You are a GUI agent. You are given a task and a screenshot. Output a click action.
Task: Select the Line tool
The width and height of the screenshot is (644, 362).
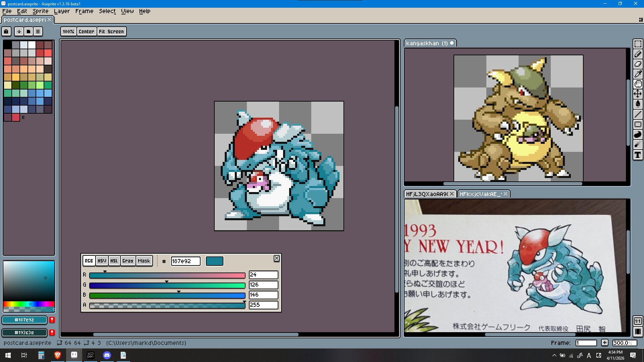[x=638, y=114]
